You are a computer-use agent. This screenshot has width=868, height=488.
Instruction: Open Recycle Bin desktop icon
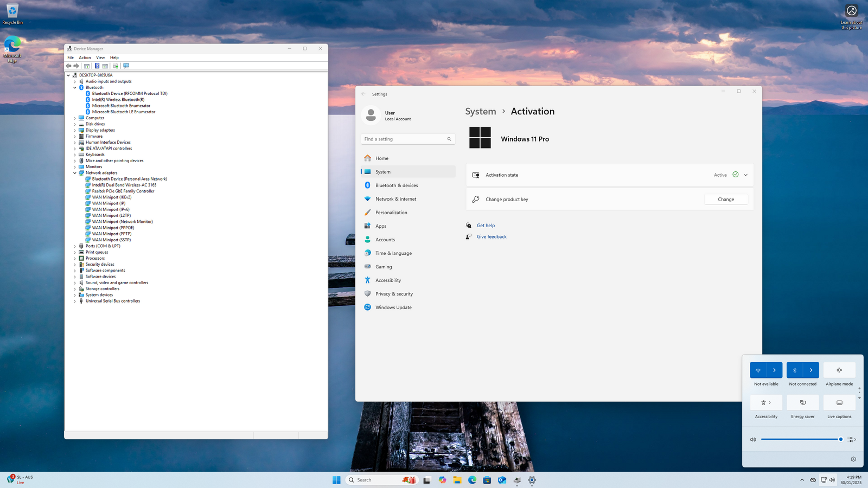tap(12, 14)
